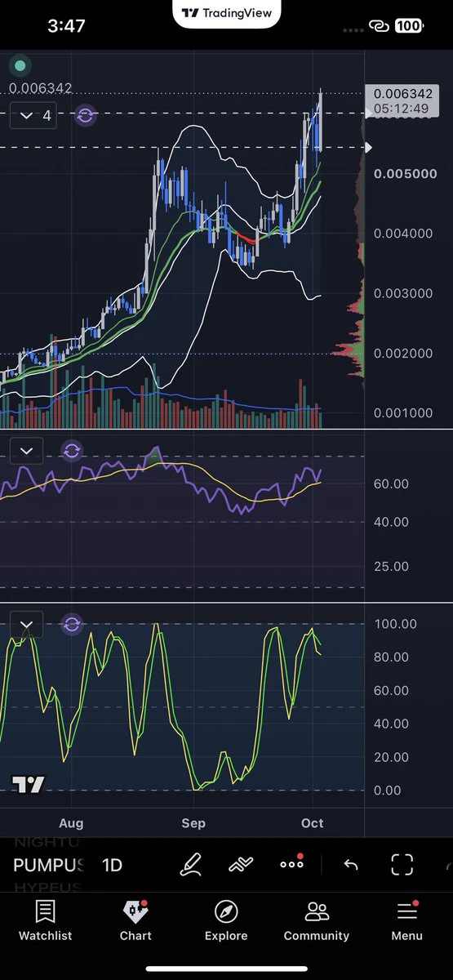The height and width of the screenshot is (980, 453).
Task: Open the Chart tab
Action: point(135,920)
